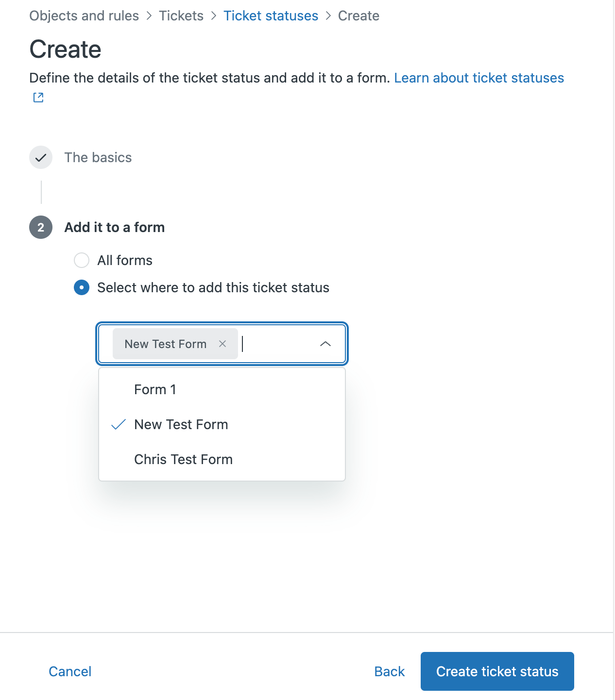Choose Select where to add this ticket status
The image size is (615, 700).
[x=81, y=287]
